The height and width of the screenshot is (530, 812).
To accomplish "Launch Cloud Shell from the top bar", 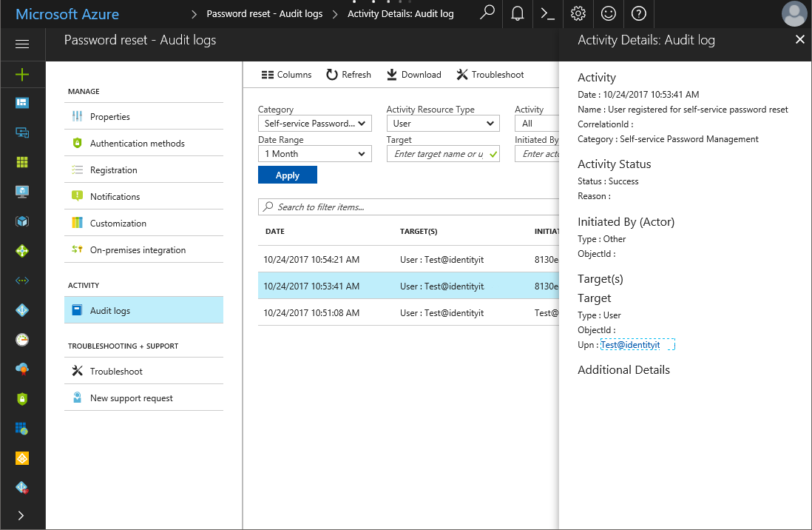I will (x=548, y=13).
